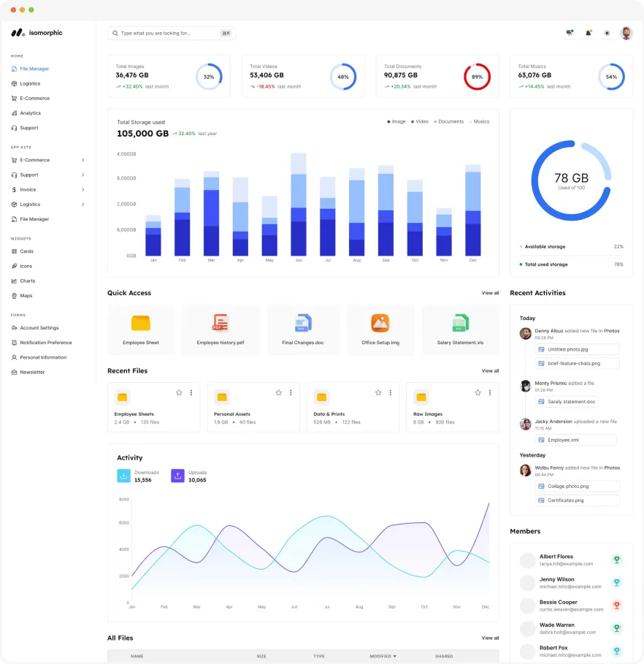Open more options for Data & Prints
This screenshot has width=644, height=664.
click(391, 392)
